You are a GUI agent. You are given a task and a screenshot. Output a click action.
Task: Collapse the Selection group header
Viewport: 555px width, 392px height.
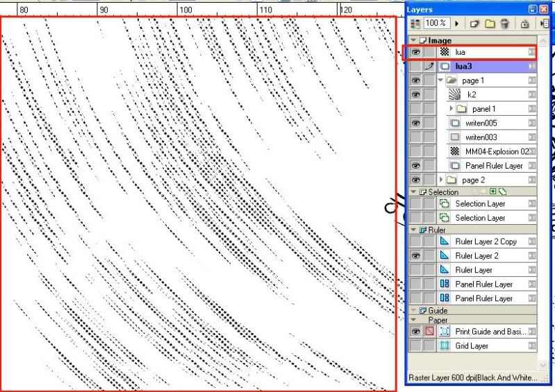pos(413,191)
